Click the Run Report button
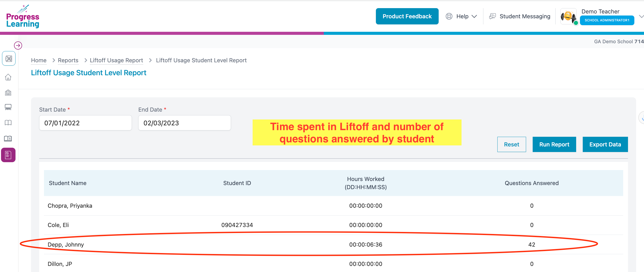 554,144
